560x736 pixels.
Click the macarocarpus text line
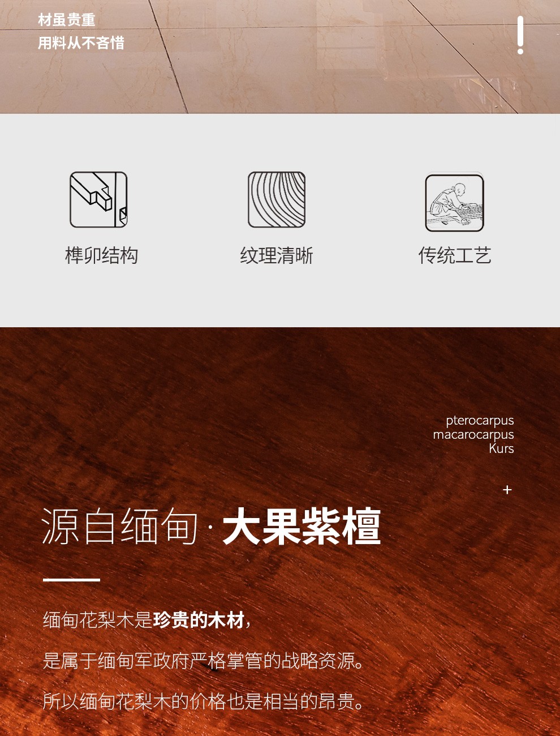click(x=473, y=435)
